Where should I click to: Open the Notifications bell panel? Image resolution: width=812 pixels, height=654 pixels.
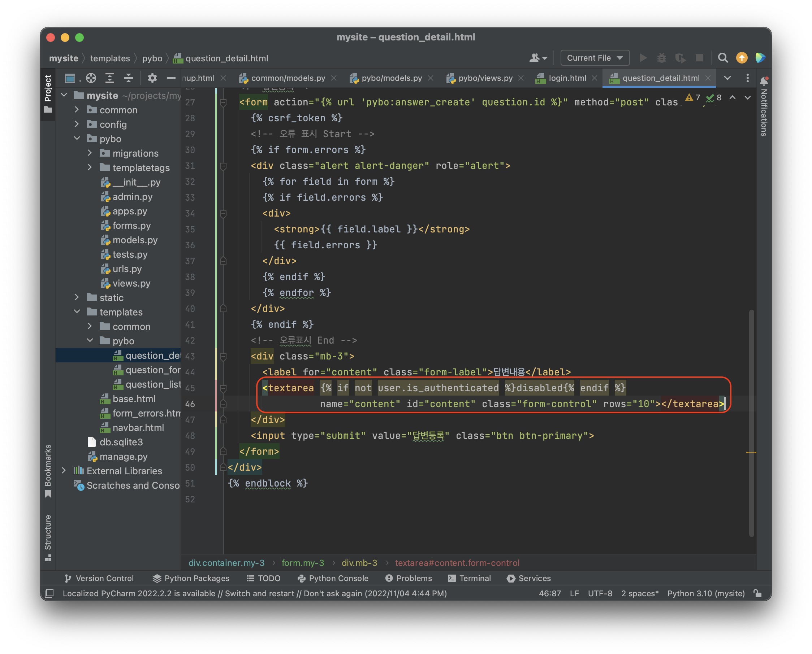pyautogui.click(x=764, y=81)
